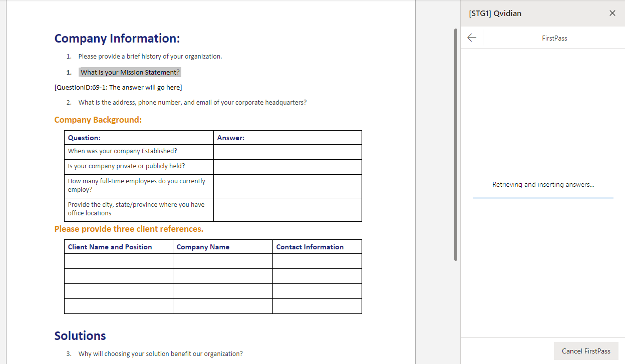The height and width of the screenshot is (364, 625).
Task: Click first empty Client Name cell
Action: [119, 261]
